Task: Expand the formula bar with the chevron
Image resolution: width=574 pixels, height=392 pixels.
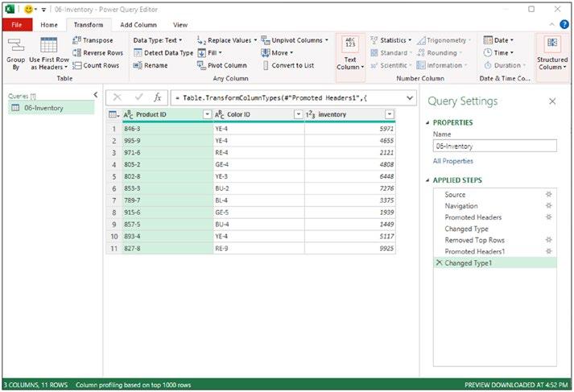Action: click(x=410, y=97)
